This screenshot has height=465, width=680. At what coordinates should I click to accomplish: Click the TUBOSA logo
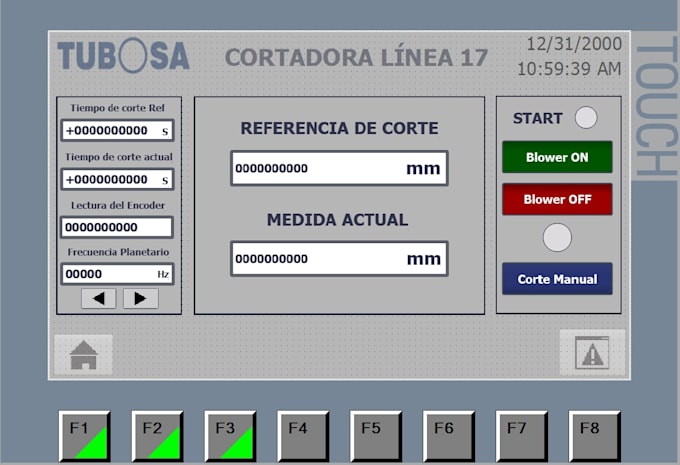tap(124, 56)
